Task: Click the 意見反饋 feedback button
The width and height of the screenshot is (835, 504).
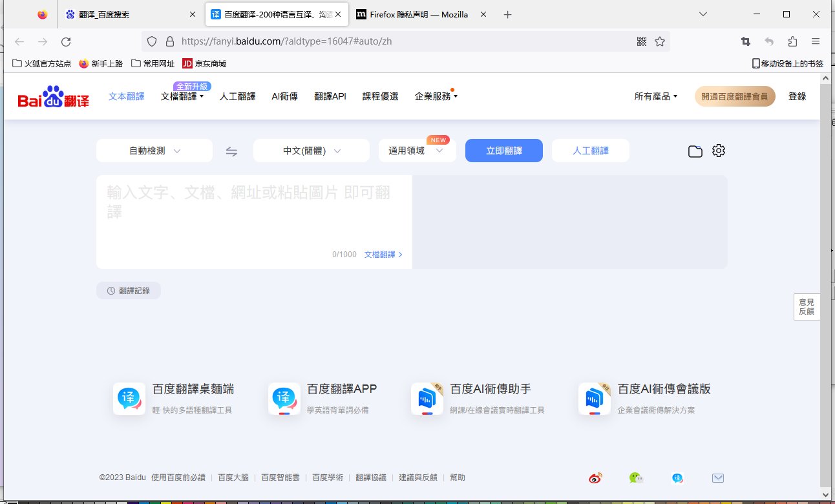Action: pos(807,307)
